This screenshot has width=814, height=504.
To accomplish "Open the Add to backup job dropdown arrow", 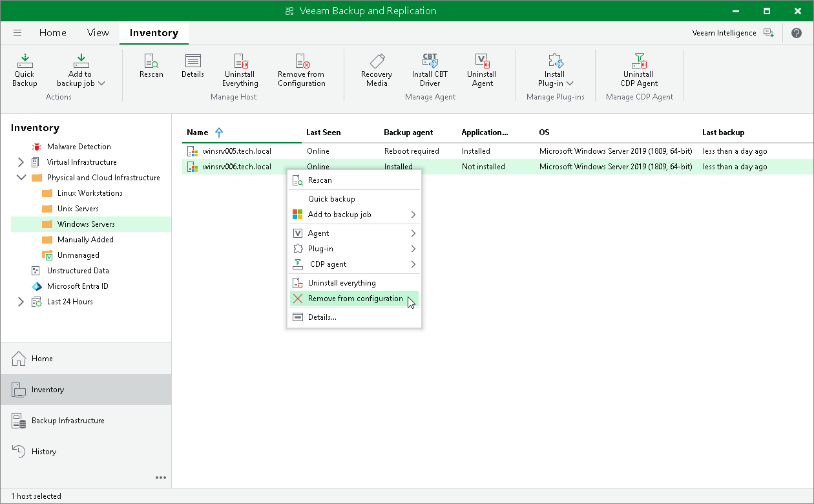I will [101, 83].
